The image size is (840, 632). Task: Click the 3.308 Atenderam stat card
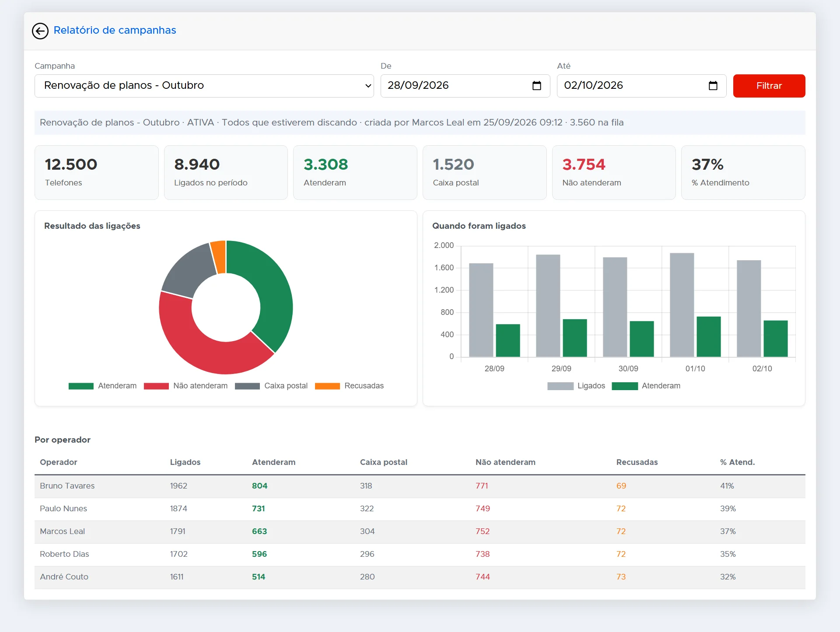(355, 172)
